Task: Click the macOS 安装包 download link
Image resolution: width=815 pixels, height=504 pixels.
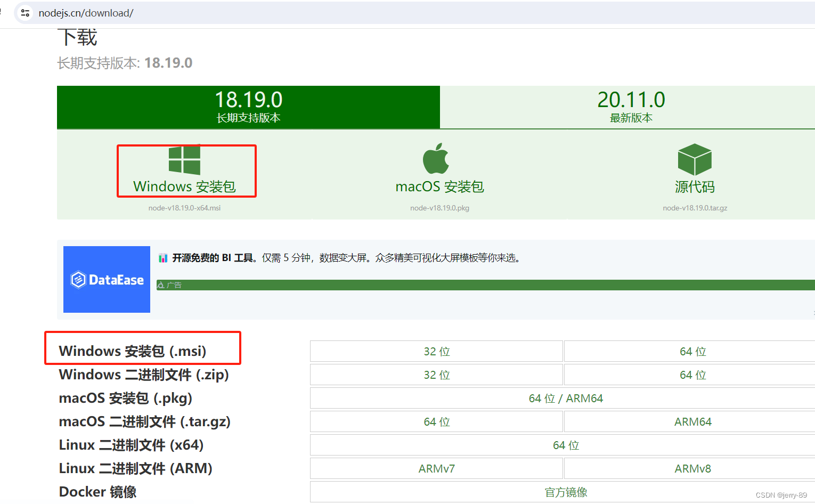Action: pyautogui.click(x=439, y=186)
